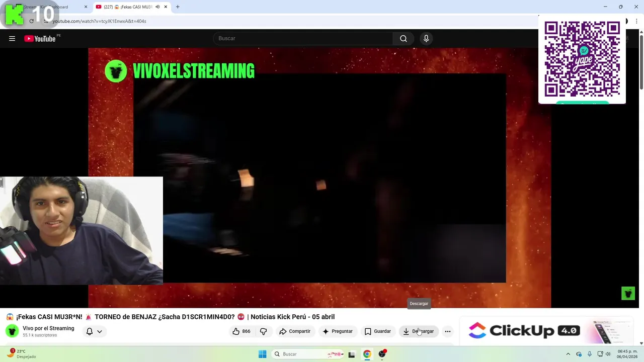Viewport: 644px width, 362px height.
Task: Open Chrome three-dot menu
Action: [636, 21]
